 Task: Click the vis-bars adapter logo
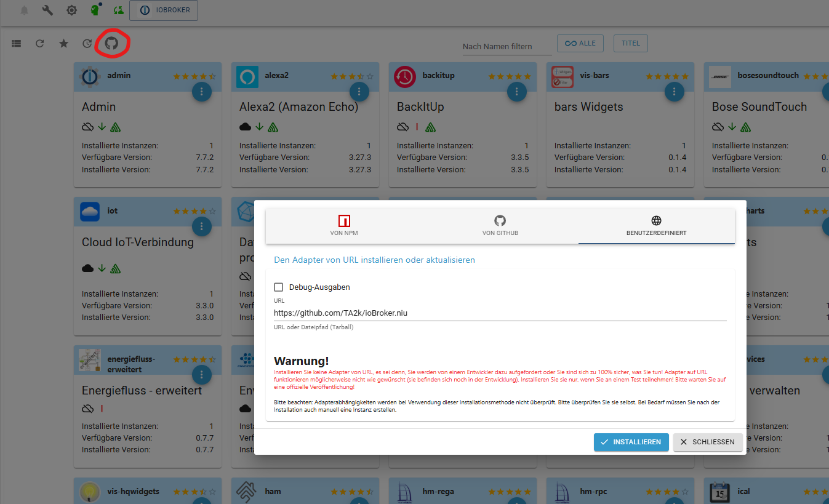point(563,76)
